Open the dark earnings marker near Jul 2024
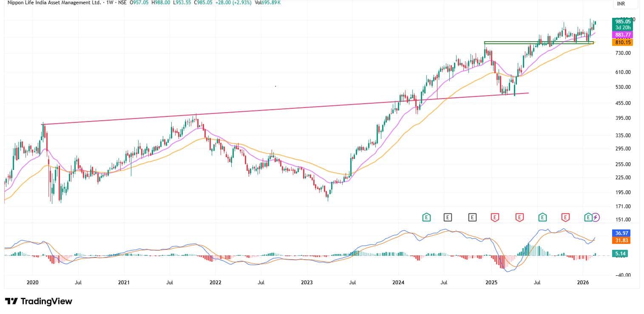Image resolution: width=644 pixels, height=314 pixels. pos(448,217)
